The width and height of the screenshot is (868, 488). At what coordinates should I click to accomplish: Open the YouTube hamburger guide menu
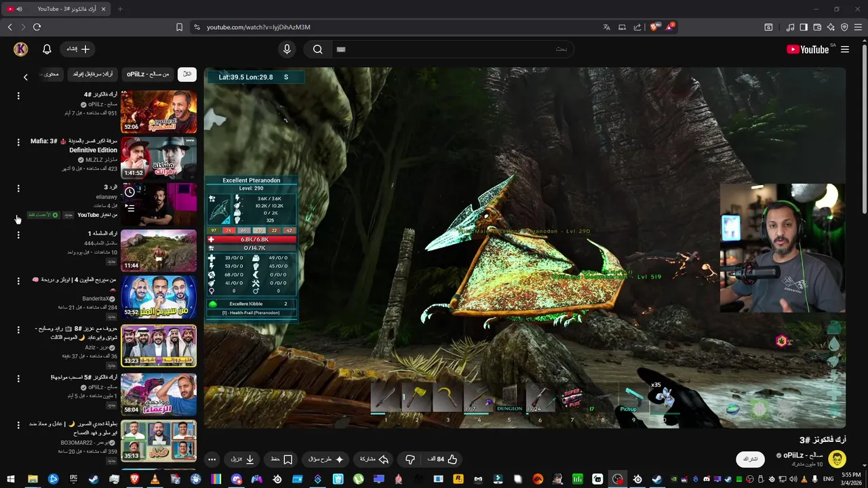tap(845, 49)
